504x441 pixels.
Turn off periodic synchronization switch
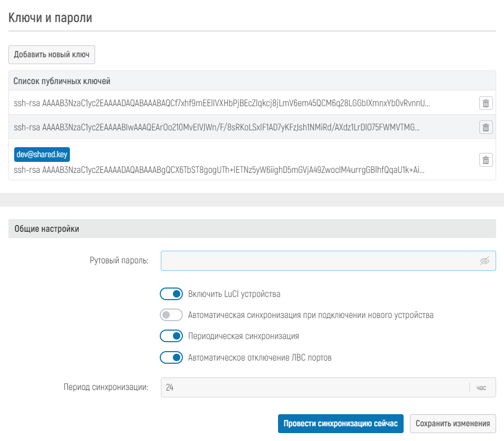[x=171, y=336]
